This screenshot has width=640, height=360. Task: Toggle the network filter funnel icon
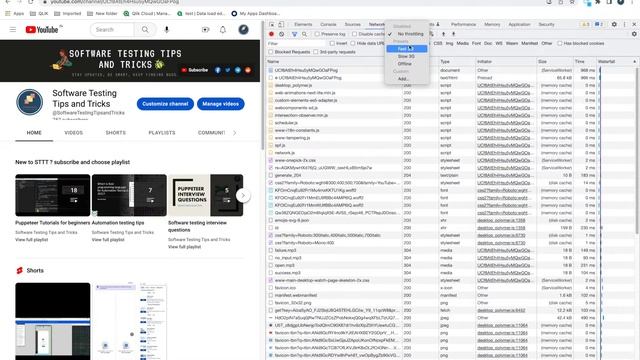tap(294, 34)
